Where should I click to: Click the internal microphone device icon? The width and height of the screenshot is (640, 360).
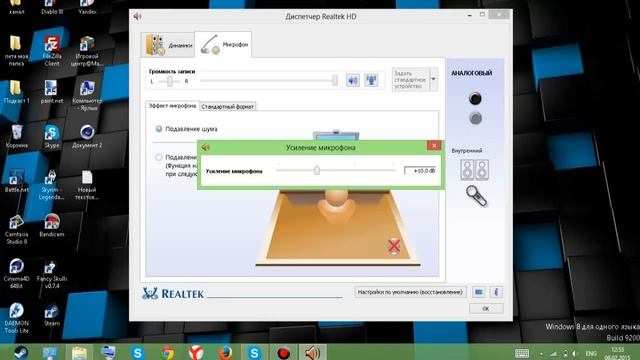pos(476,196)
